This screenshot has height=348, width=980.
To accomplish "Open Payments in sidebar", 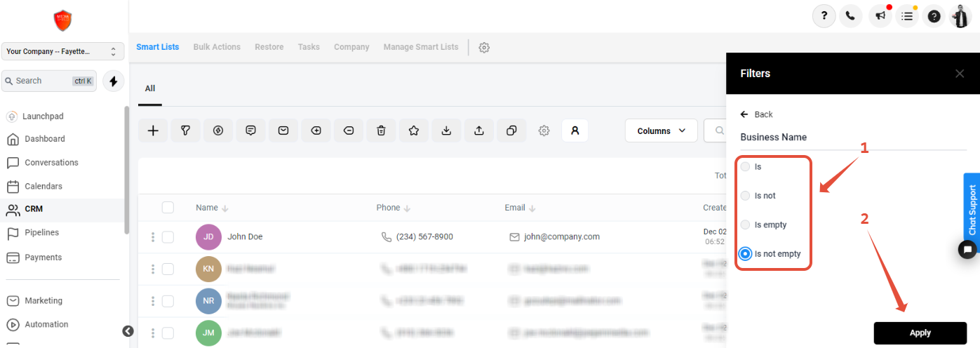I will (x=43, y=257).
